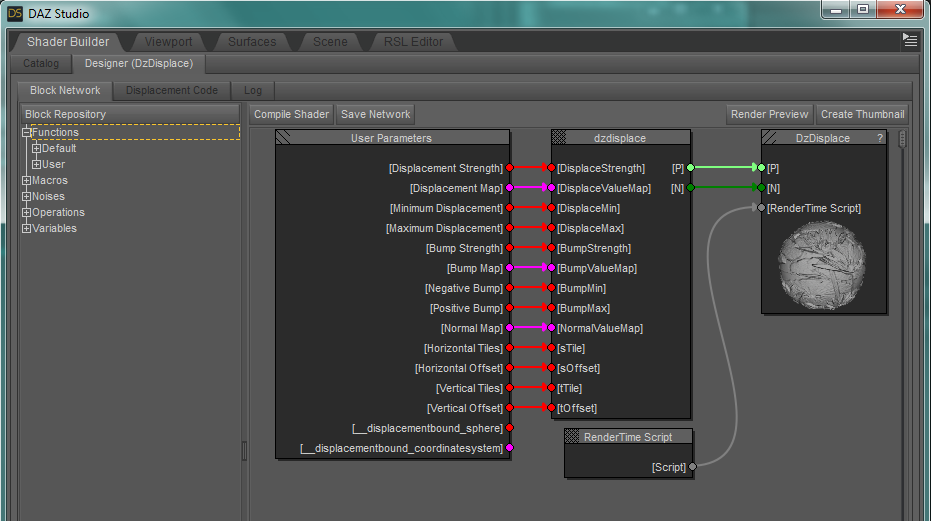Click the displacement sphere preview thumbnail
Viewport: 931px width, 521px height.
coord(822,266)
